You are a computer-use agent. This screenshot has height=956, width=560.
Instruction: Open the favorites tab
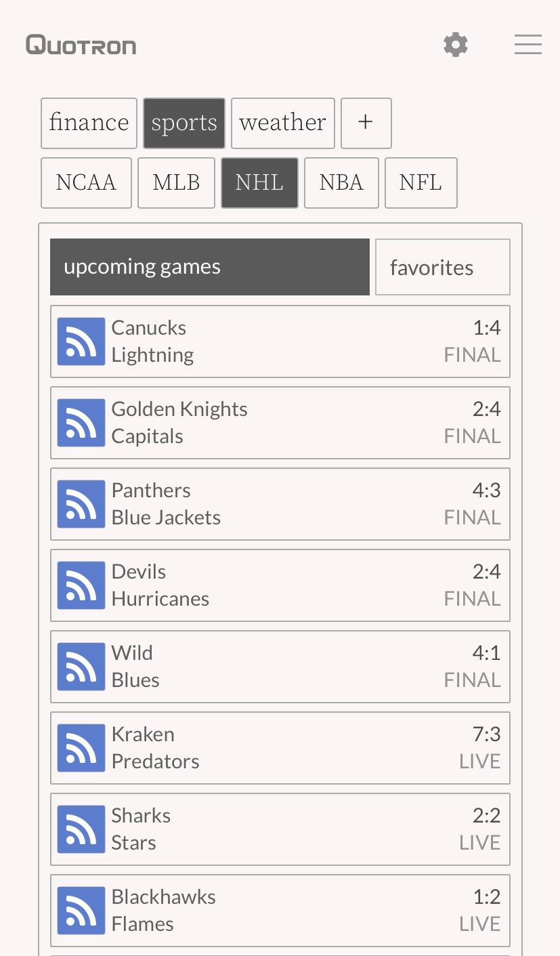(x=443, y=267)
